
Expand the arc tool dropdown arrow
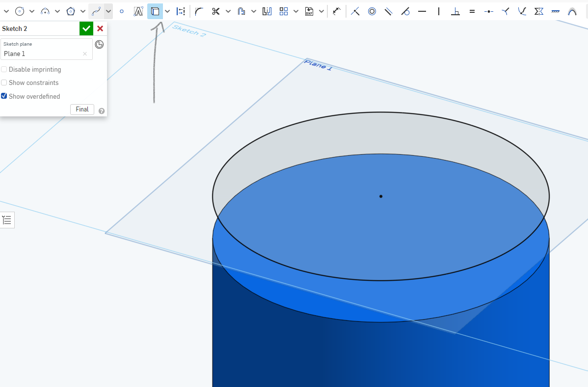(x=57, y=12)
